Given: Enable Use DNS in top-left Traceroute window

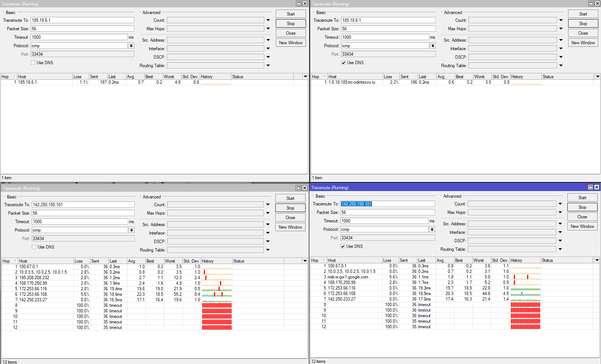Looking at the screenshot, I should click(33, 63).
